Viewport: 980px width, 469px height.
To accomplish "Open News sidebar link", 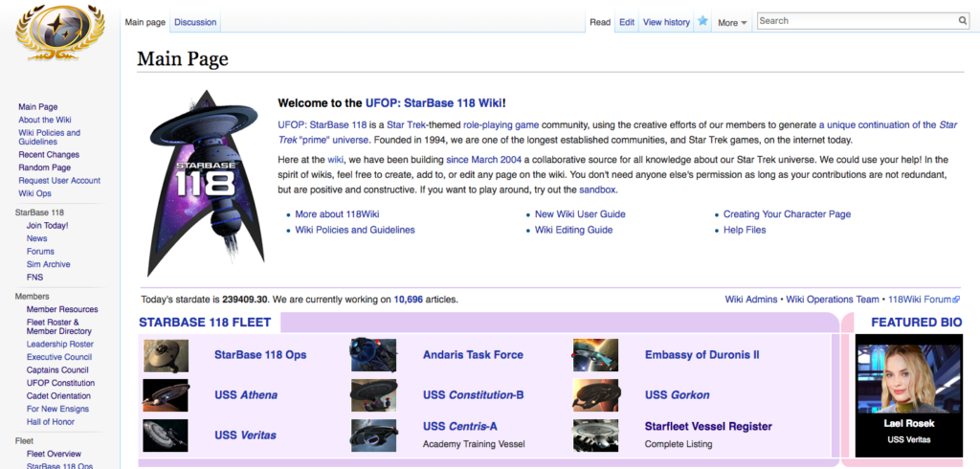I will tap(37, 238).
